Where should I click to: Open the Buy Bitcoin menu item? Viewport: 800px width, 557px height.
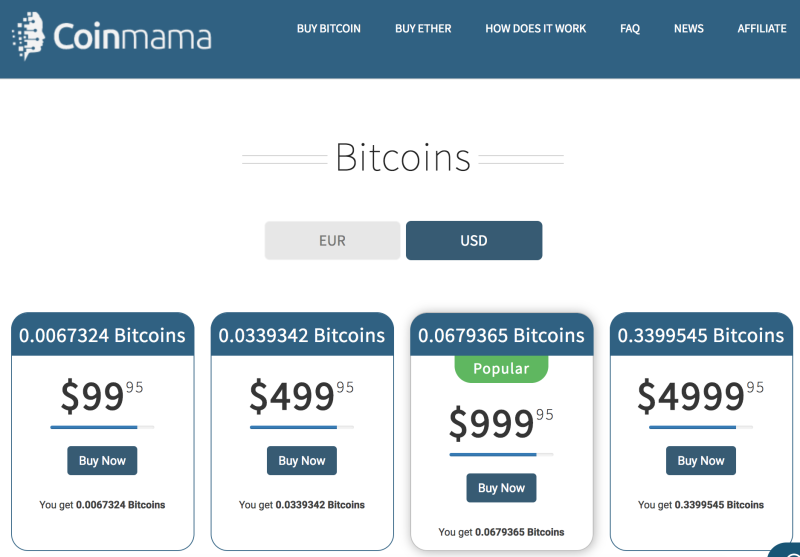(x=329, y=29)
